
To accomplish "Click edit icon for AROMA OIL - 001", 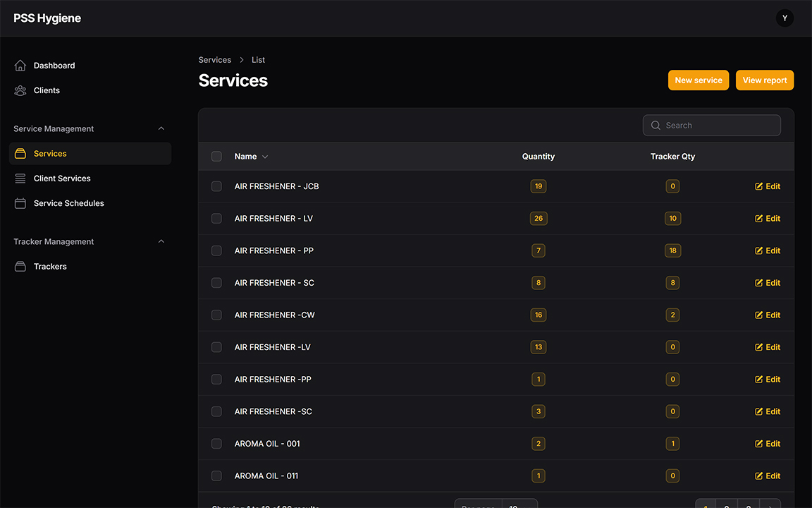I will (x=759, y=444).
